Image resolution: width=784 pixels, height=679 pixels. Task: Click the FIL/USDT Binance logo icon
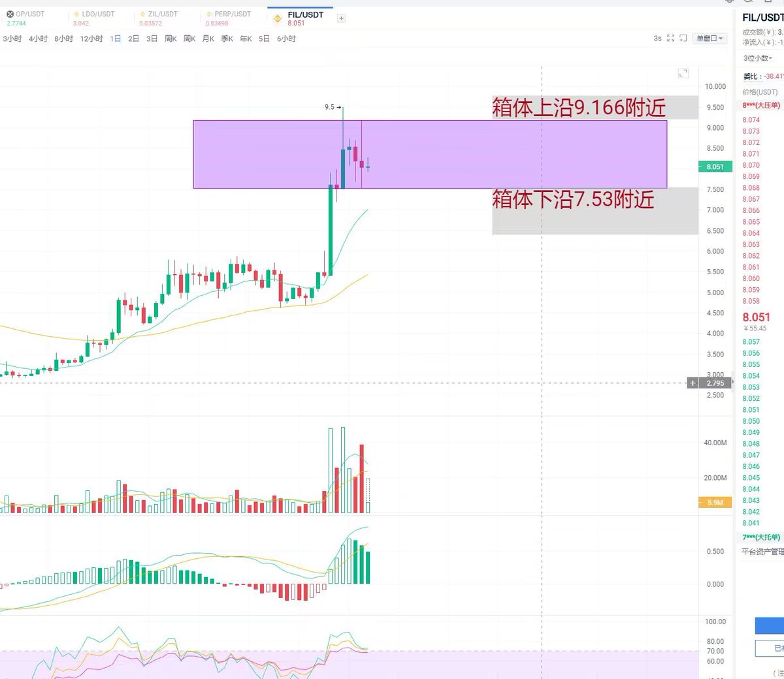(x=277, y=19)
